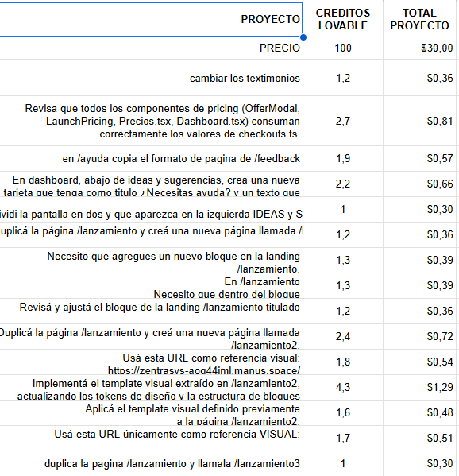Select the credits cell with value 2,7
459x476 pixels.
343,121
